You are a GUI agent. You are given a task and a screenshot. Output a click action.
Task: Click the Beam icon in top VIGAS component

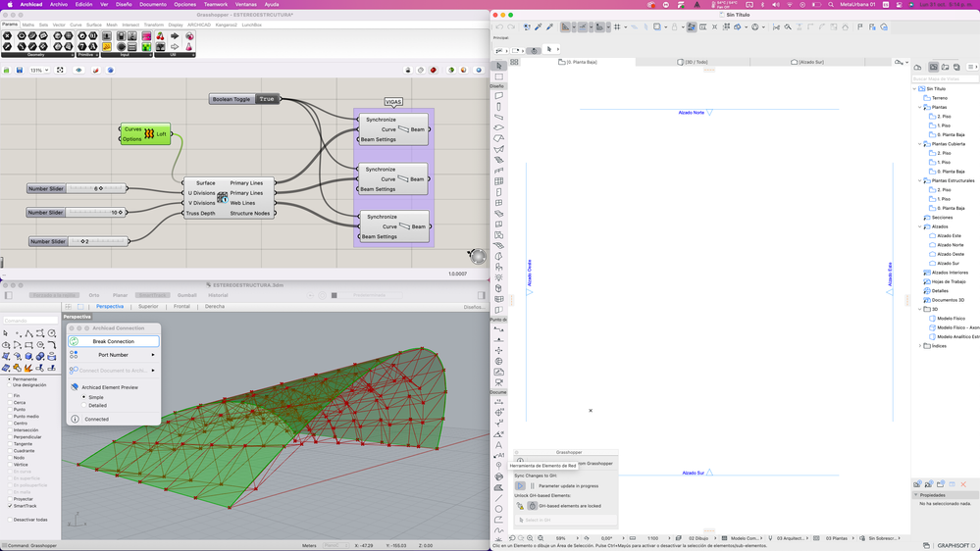pos(403,129)
